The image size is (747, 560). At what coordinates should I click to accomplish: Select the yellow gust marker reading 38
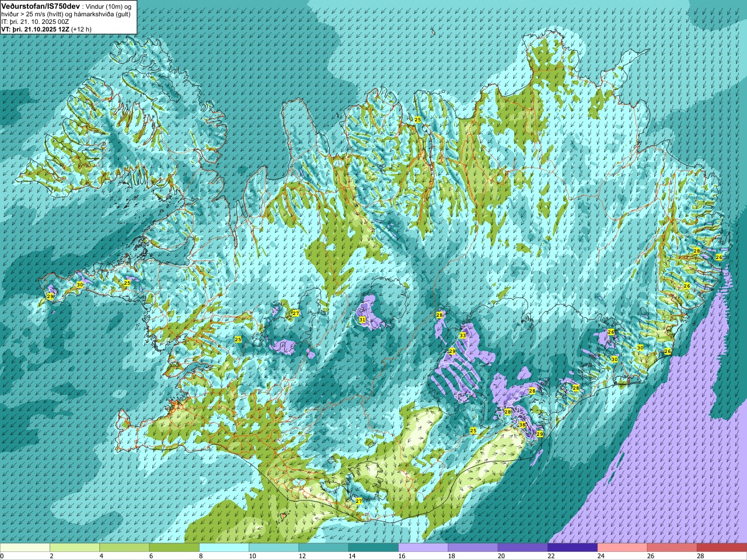click(522, 425)
